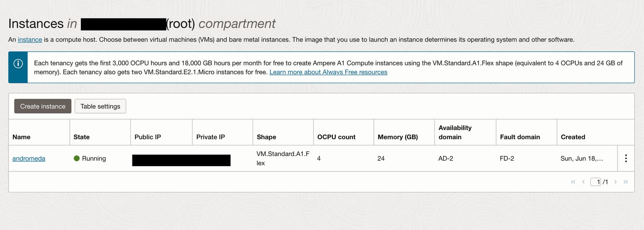Go to last page of instances
This screenshot has width=644, height=230.
pyautogui.click(x=626, y=182)
